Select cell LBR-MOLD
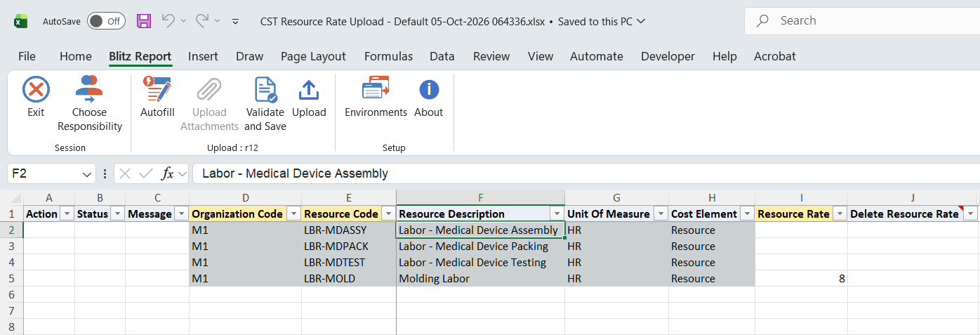The width and height of the screenshot is (980, 335). [349, 279]
